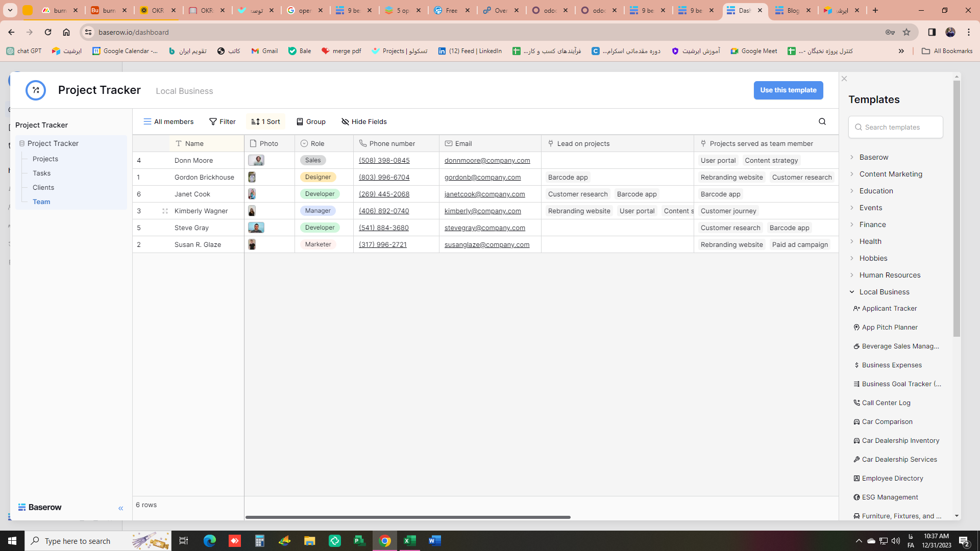Click the 1 Sort button
Viewport: 980px width, 551px height.
[x=265, y=121]
